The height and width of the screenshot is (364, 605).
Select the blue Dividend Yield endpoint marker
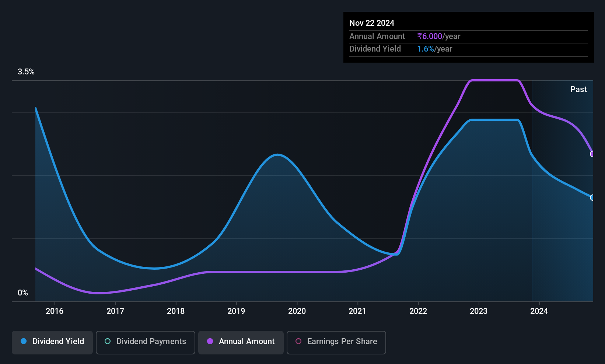point(592,198)
